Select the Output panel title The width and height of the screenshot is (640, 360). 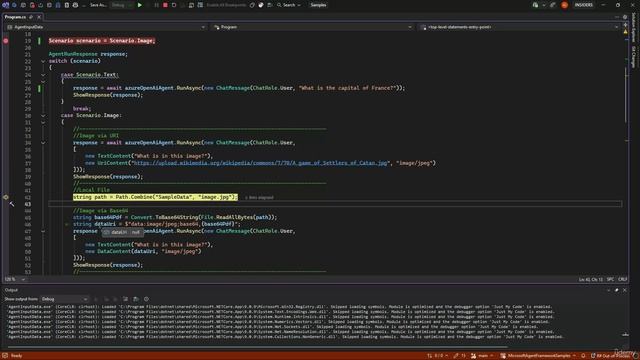tap(11, 290)
